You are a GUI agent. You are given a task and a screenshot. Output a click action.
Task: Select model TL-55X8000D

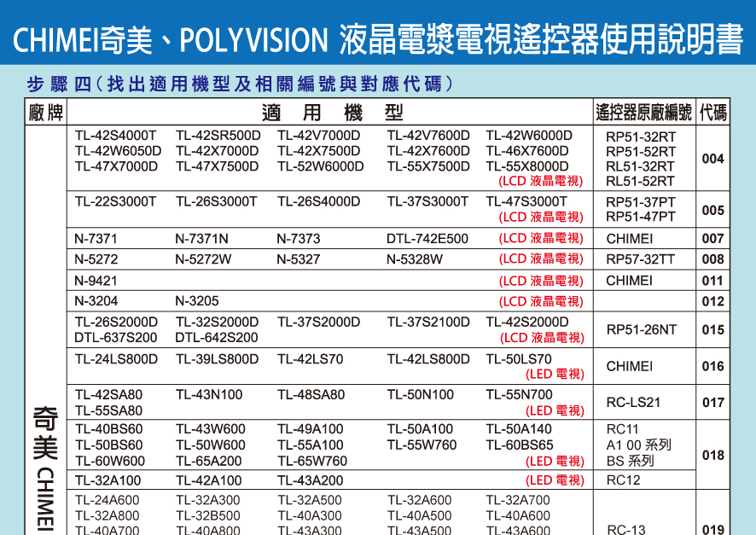527,166
